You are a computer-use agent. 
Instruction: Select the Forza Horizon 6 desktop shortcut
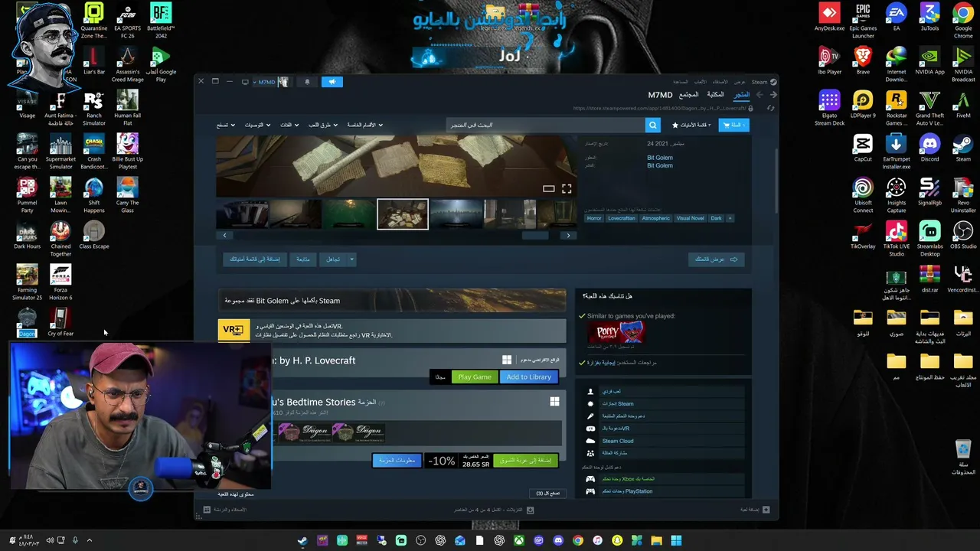pyautogui.click(x=60, y=282)
